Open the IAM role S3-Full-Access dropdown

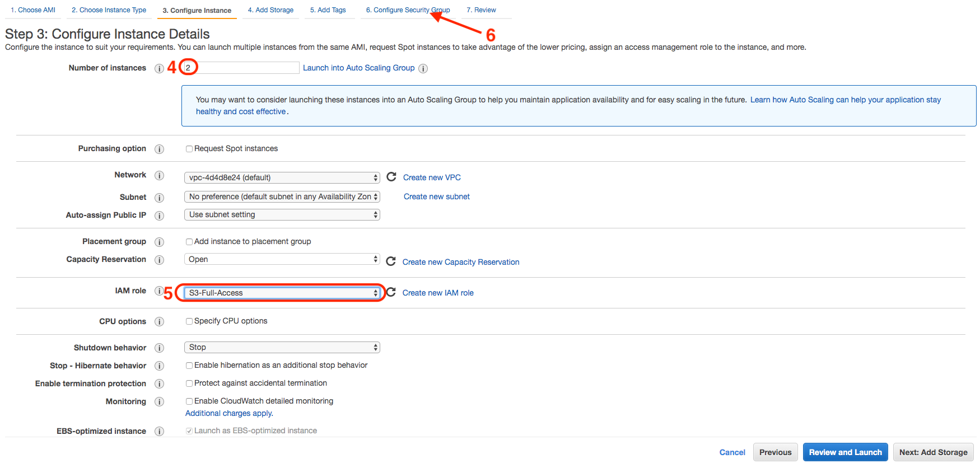[282, 293]
